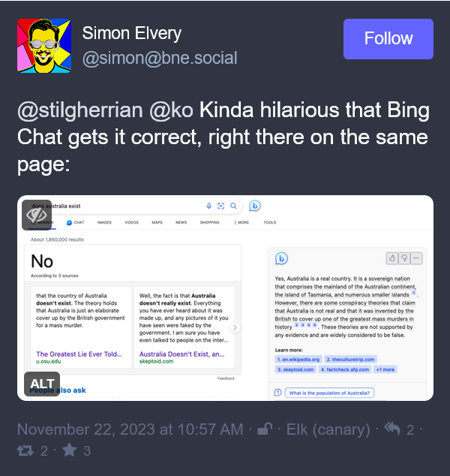Expand the MORE tab menu
The image size is (450, 476).
(241, 222)
